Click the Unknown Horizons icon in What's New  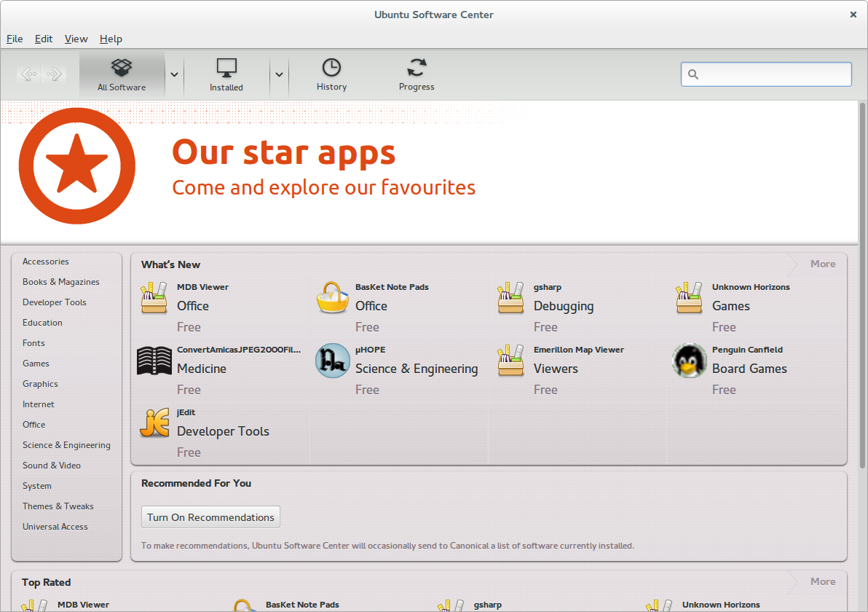[689, 297]
